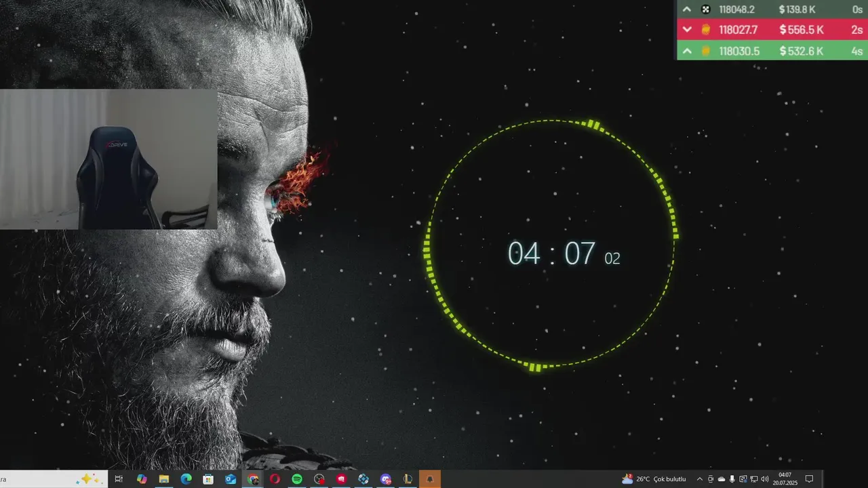The width and height of the screenshot is (868, 488).
Task: Click the price 118027.7
Action: tap(738, 30)
